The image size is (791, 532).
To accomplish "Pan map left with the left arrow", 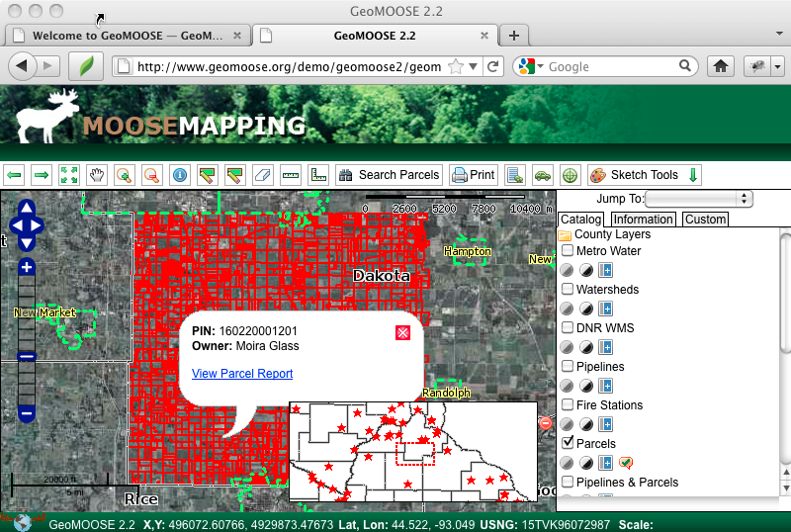I will point(16,225).
